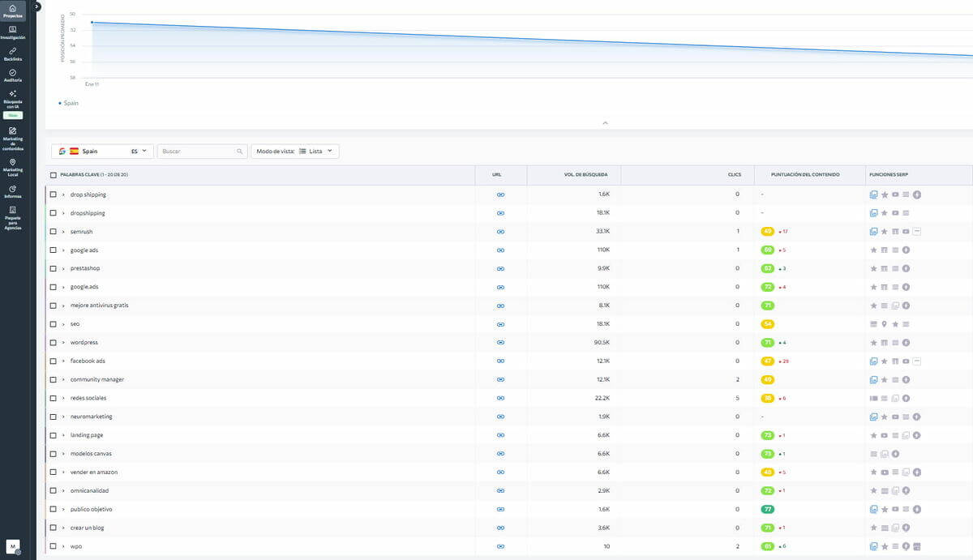Click the landing page keyword
Image resolution: width=973 pixels, height=560 pixels.
[87, 435]
